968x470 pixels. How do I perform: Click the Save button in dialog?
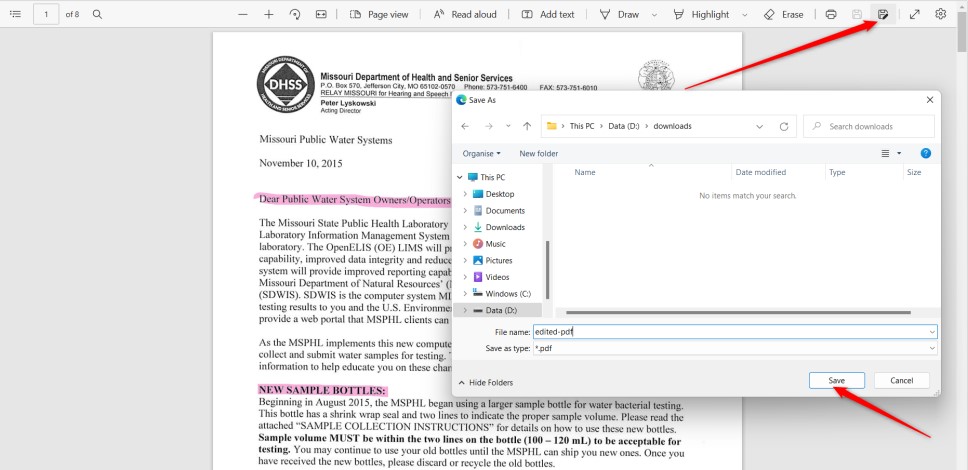[x=837, y=381]
